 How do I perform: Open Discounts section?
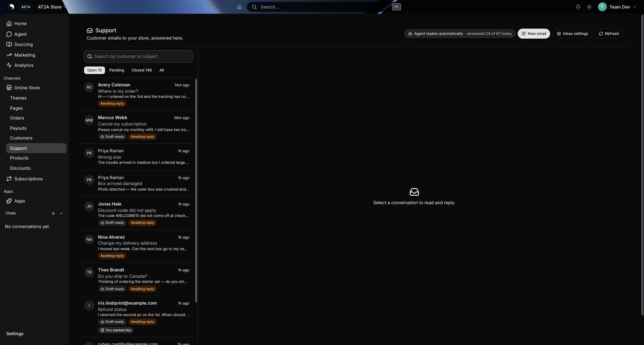pos(36,168)
